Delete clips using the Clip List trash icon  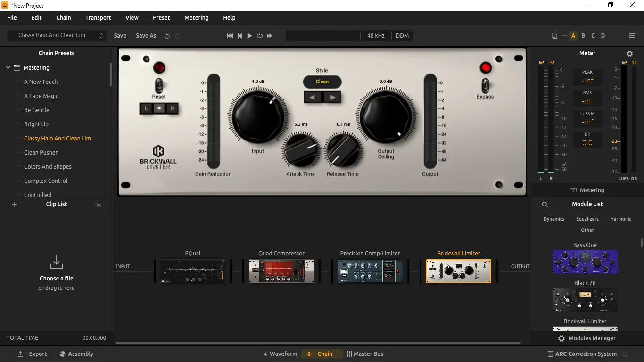click(99, 204)
